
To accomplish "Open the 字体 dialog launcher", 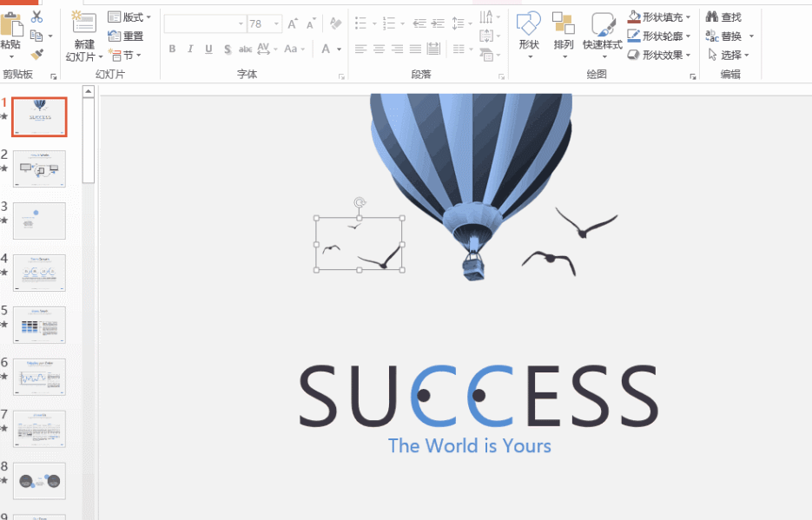I will point(341,76).
